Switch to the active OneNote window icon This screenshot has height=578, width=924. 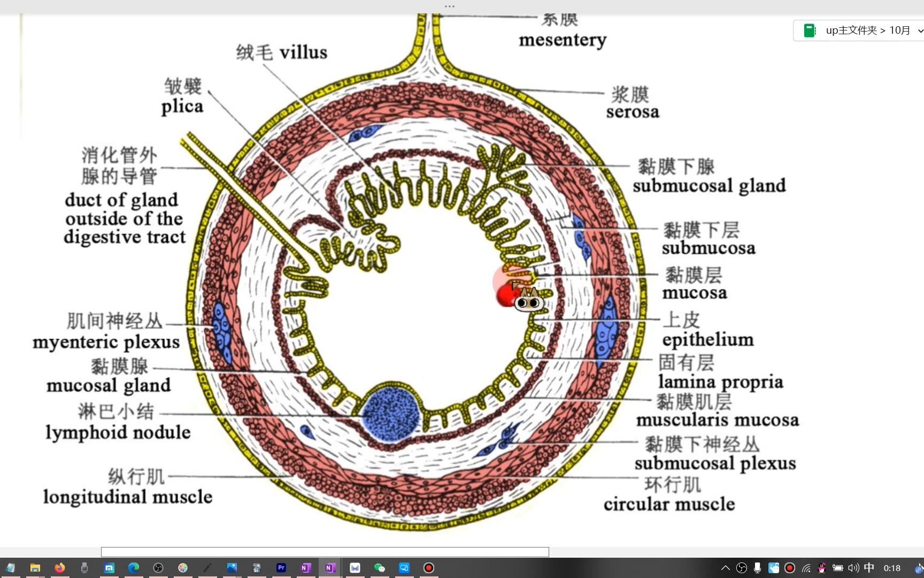coord(330,568)
